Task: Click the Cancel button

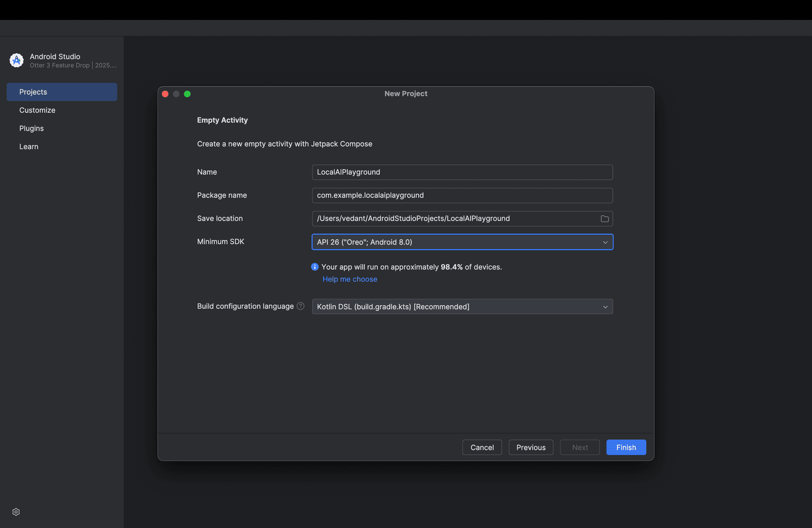Action: [482, 447]
